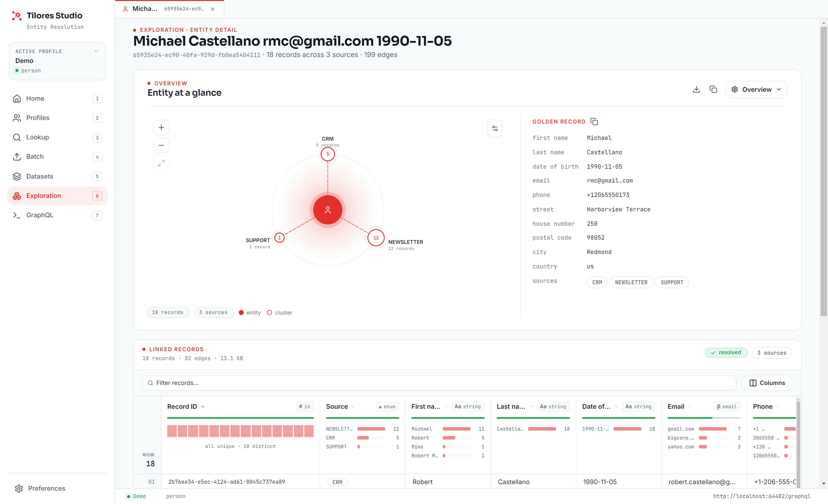Click the localhost graphql URL in status bar
828x504 pixels.
coord(762,496)
